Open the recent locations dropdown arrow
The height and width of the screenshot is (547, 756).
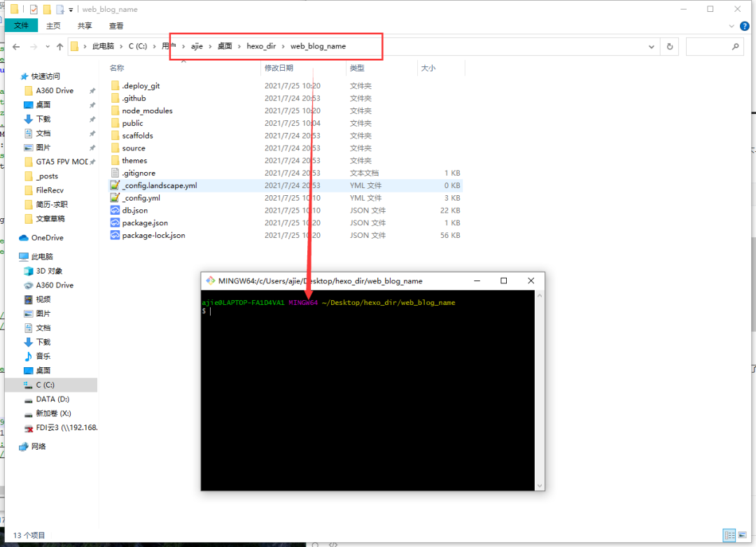click(x=48, y=47)
